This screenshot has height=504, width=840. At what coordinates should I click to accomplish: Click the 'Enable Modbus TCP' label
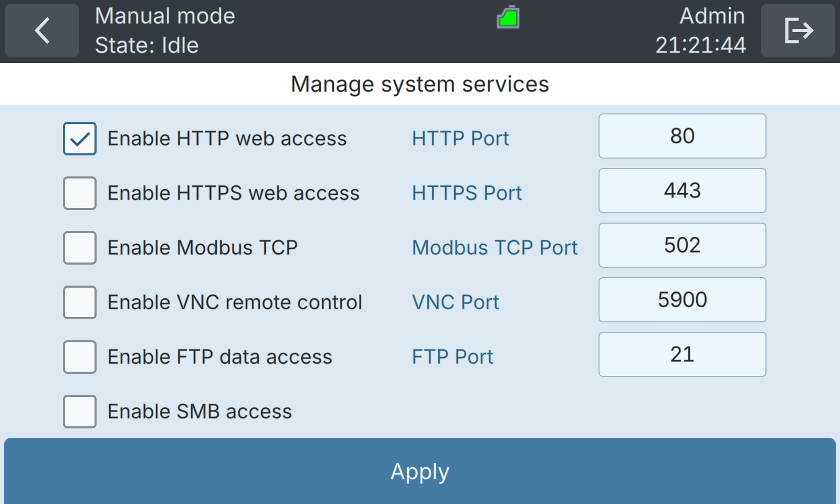pyautogui.click(x=203, y=248)
